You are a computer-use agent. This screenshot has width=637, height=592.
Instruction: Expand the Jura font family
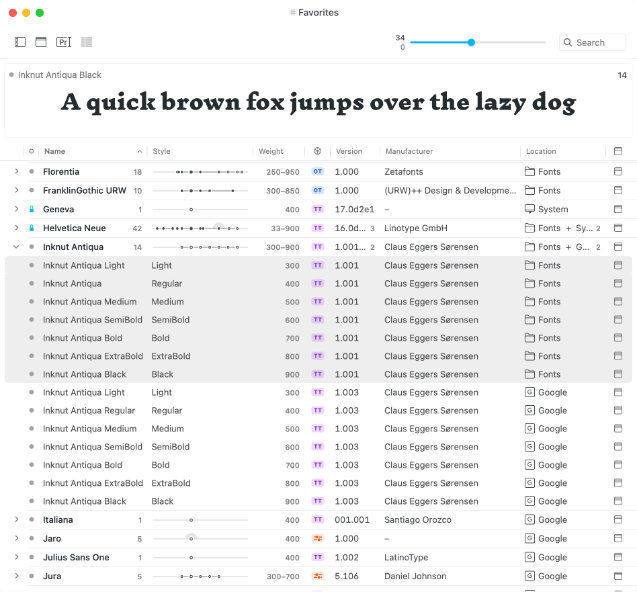click(16, 576)
